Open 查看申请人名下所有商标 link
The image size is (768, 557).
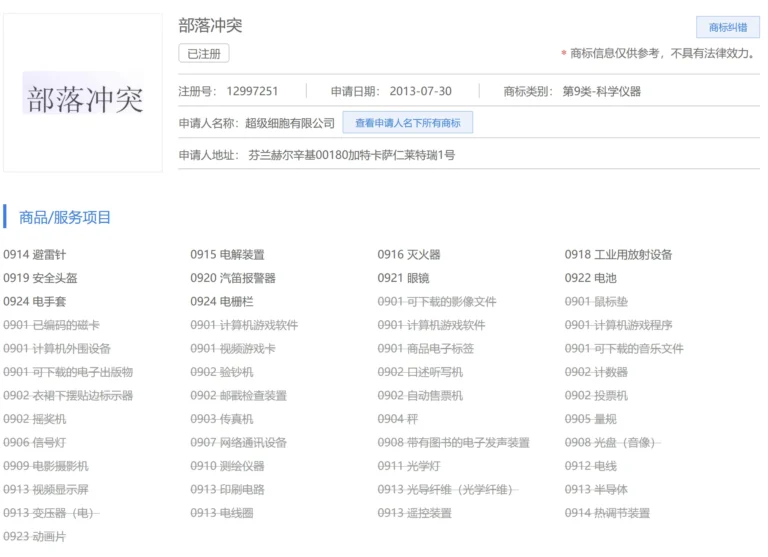coord(407,123)
